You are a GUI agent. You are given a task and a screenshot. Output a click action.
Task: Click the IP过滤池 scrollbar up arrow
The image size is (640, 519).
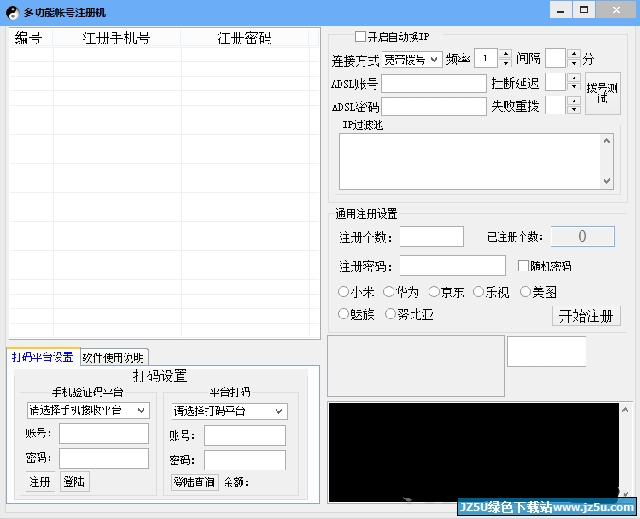tap(607, 141)
